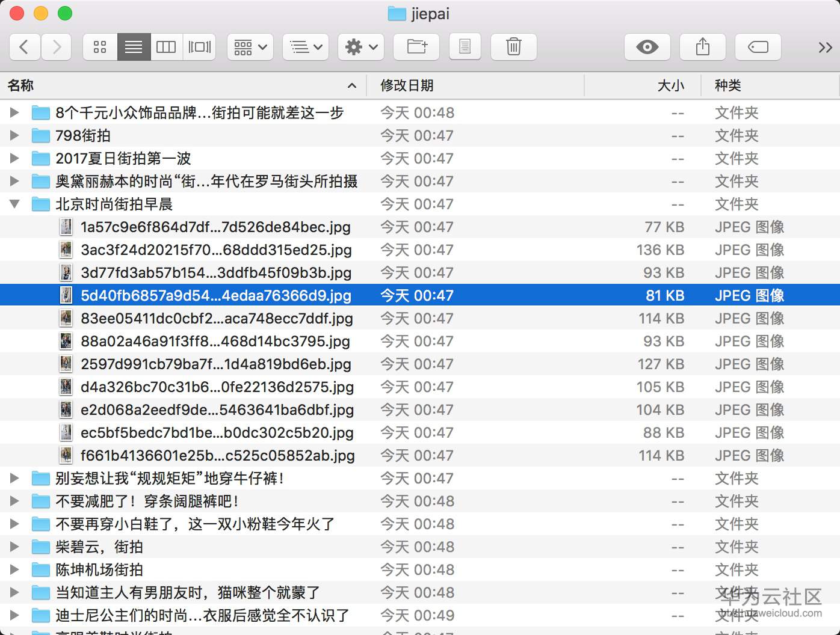The height and width of the screenshot is (635, 840).
Task: Select the 2017夏日街拍第一波 folder name
Action: coord(123,158)
